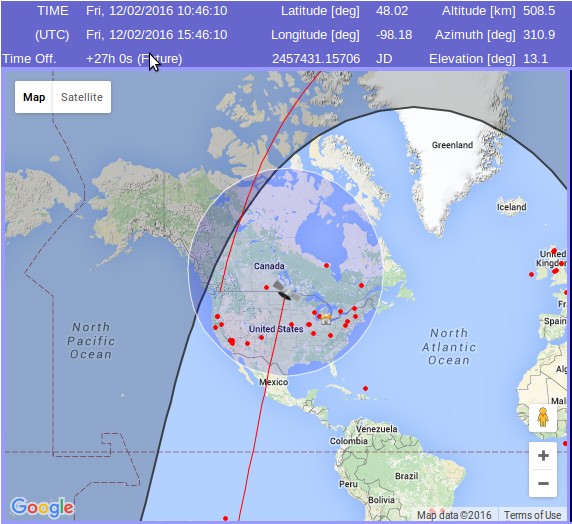Click the Julian Date value 2457431.15706

(x=316, y=58)
